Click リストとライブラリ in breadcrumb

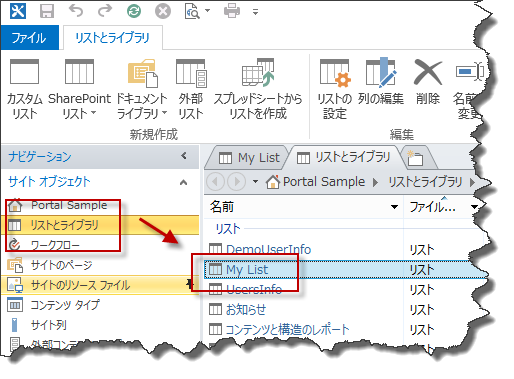[425, 182]
